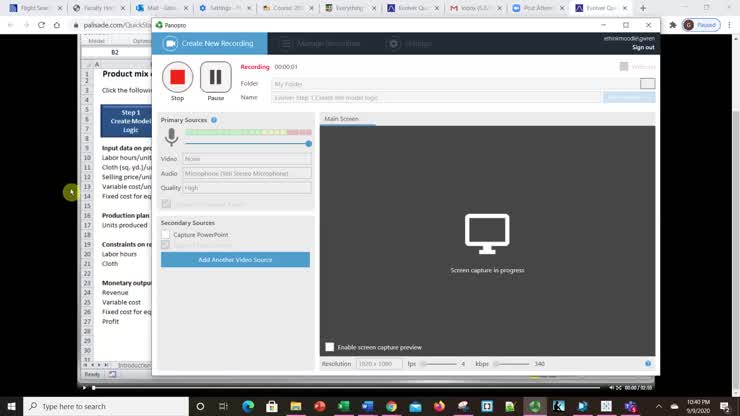
Task: Toggle the Webcast checkbox
Action: coord(624,67)
